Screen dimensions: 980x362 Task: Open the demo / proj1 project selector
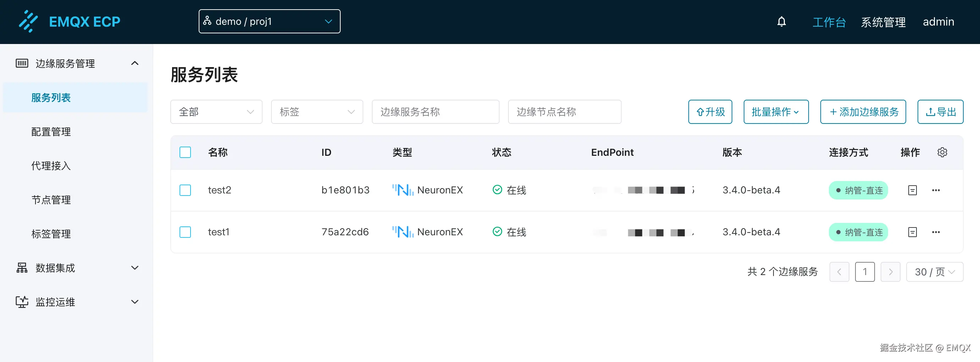[269, 21]
